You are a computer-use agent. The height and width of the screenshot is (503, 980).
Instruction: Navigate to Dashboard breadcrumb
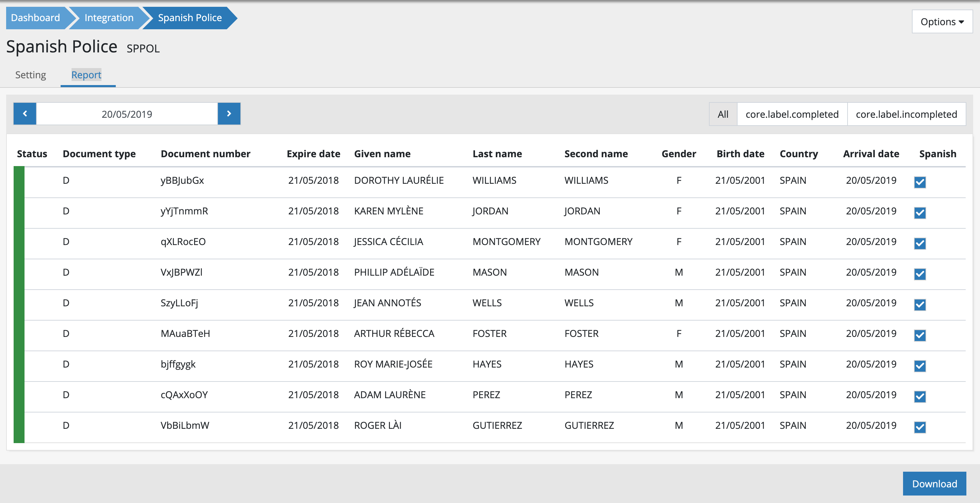(x=35, y=18)
